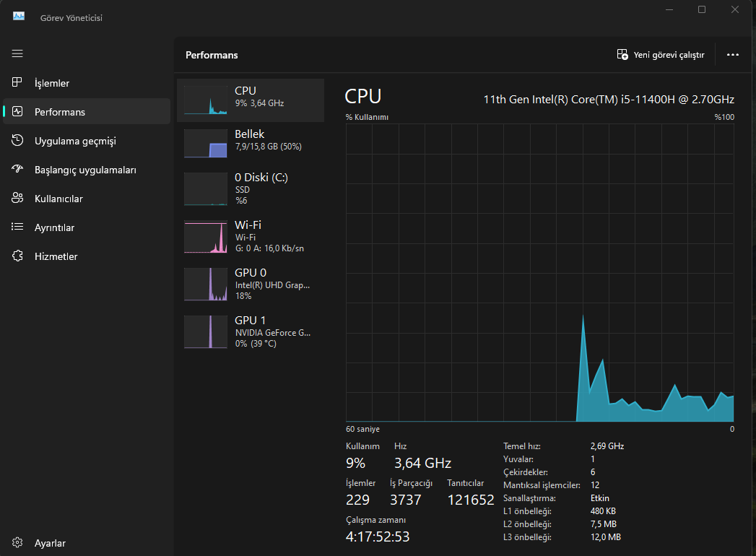Open Uygulama geçmişi page
Screen dimensions: 756x556
(87, 141)
